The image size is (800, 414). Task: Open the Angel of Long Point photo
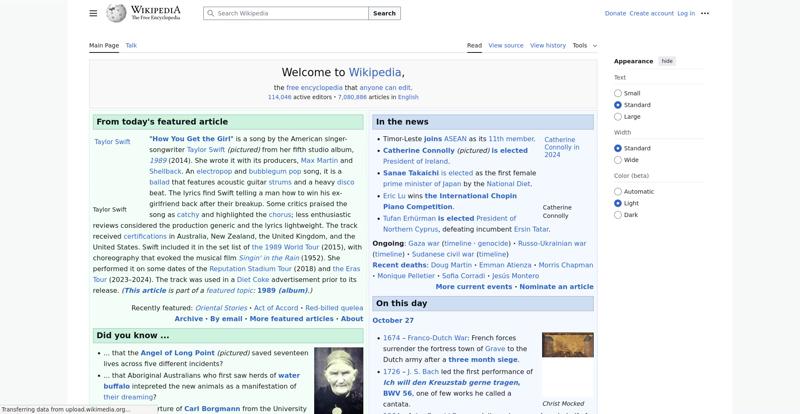click(x=338, y=380)
